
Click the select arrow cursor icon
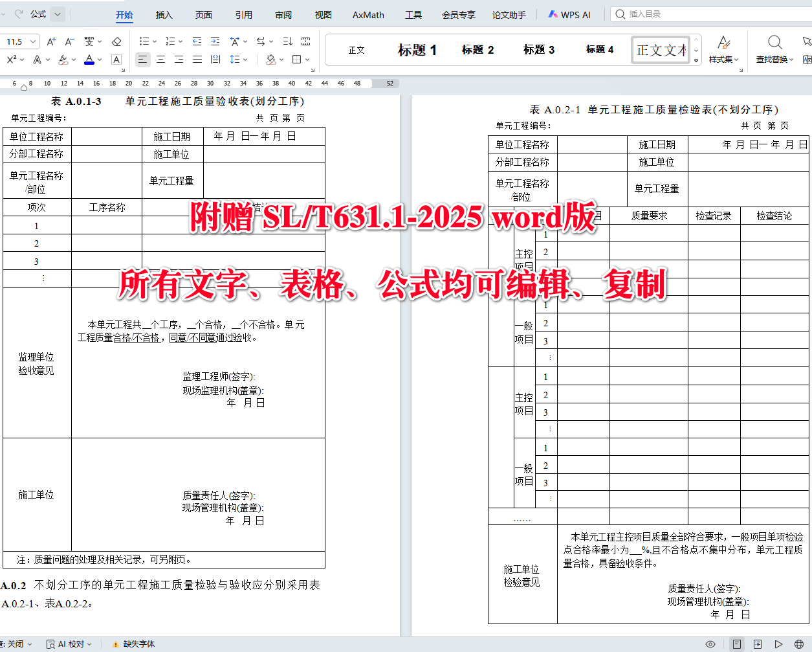(x=807, y=41)
